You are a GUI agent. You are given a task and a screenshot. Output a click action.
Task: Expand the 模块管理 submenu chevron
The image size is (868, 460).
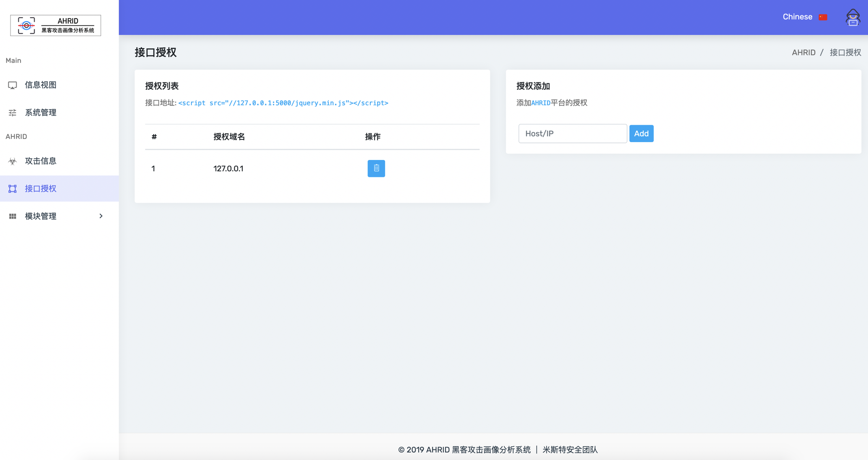(101, 216)
